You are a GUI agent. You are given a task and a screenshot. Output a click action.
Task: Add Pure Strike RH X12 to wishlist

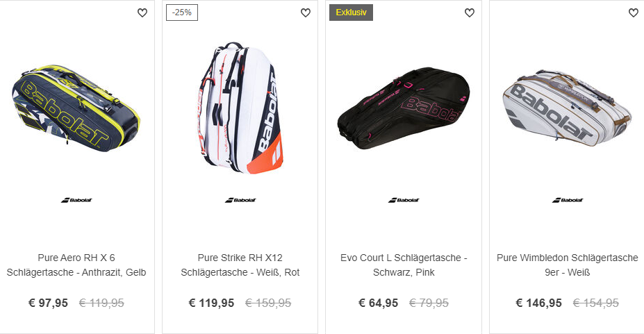(x=306, y=12)
